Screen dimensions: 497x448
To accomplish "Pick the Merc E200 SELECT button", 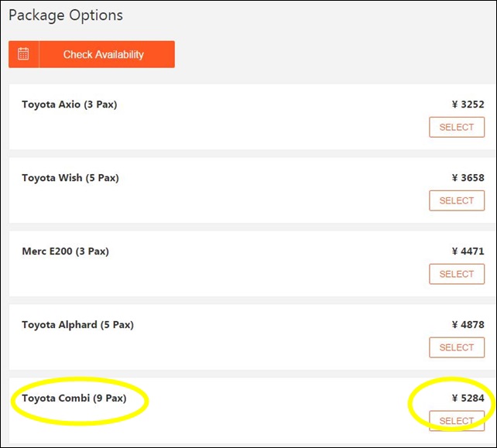I will tap(457, 274).
